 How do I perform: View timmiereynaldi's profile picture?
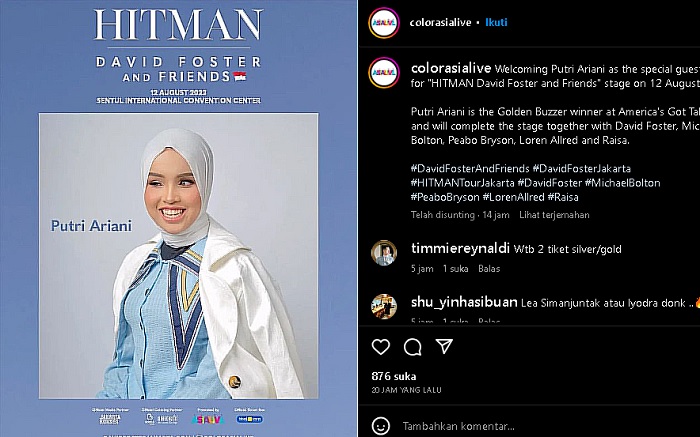pos(384,253)
